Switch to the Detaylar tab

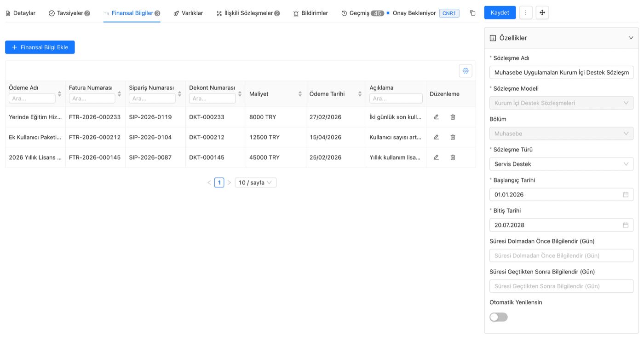pos(20,13)
